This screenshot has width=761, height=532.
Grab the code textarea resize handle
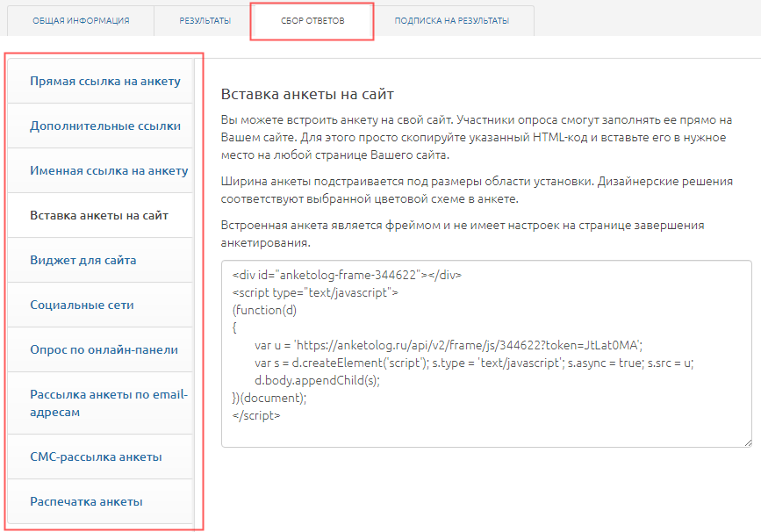pos(747,442)
